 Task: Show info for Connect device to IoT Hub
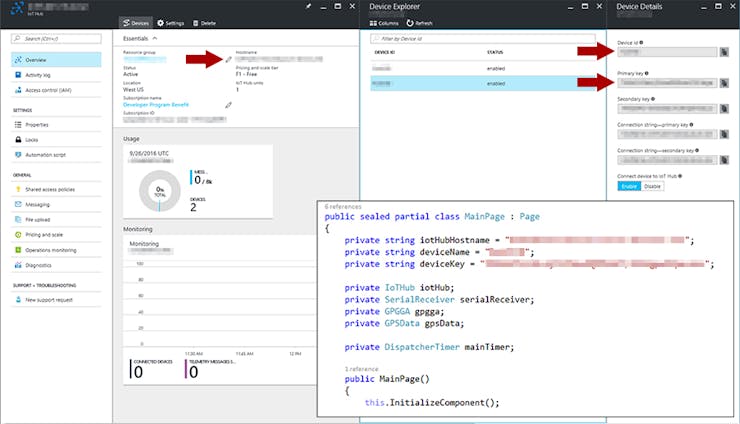pos(680,176)
